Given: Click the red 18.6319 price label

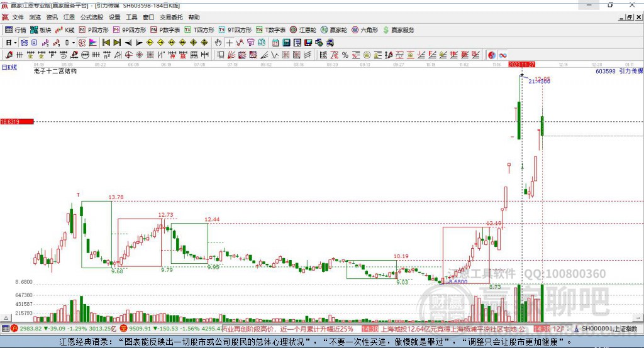Looking at the screenshot, I should click(17, 121).
